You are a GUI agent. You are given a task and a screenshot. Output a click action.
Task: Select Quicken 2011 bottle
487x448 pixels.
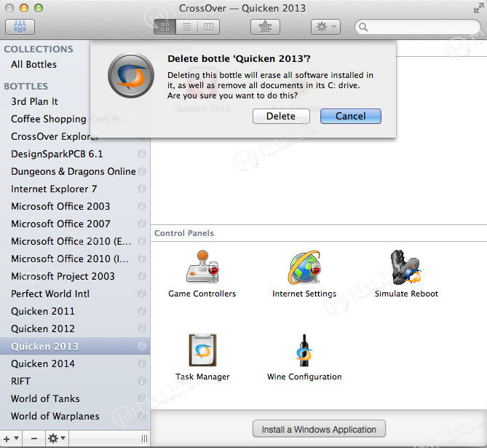pyautogui.click(x=75, y=311)
